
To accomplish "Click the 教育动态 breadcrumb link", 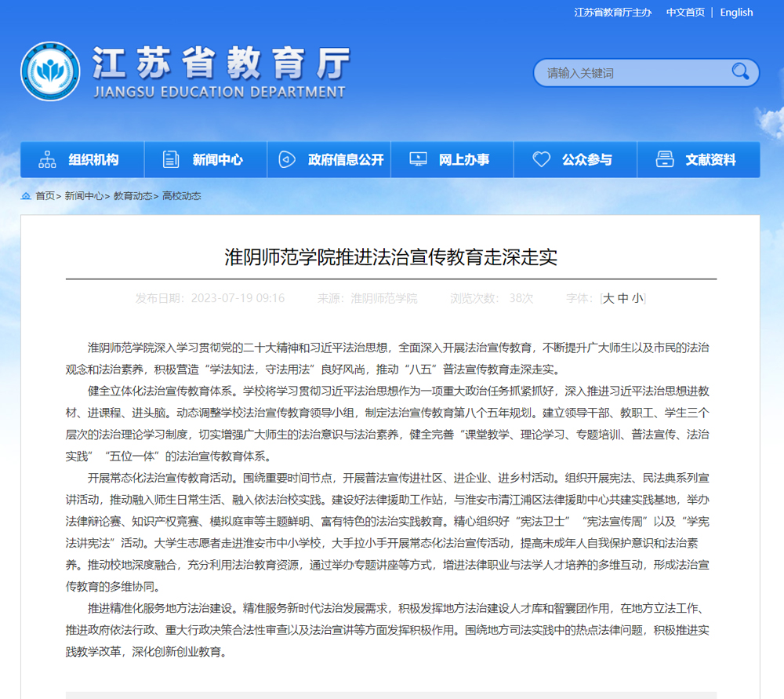I will [133, 196].
